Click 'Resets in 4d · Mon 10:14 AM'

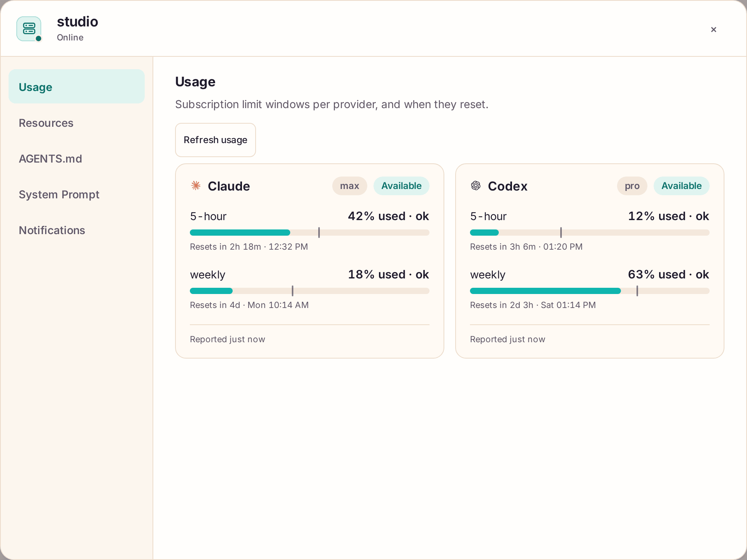(x=249, y=305)
